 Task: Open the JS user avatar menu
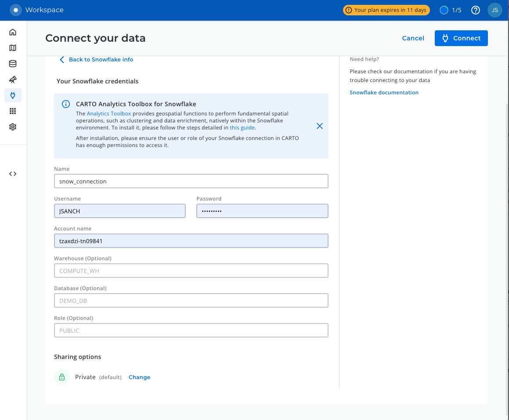[x=495, y=10]
